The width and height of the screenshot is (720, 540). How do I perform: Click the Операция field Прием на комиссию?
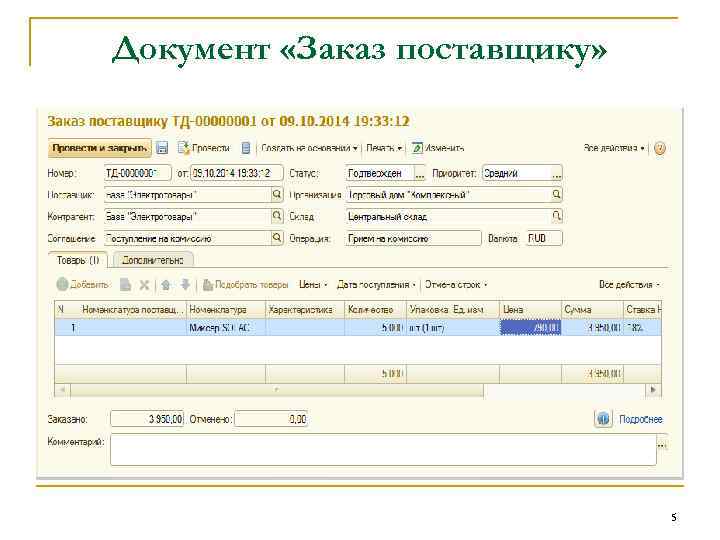tap(413, 238)
